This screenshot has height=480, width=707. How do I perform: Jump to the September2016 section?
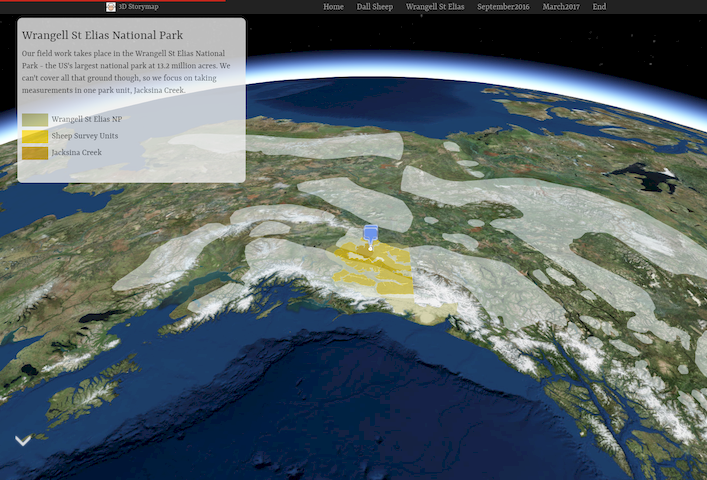tap(503, 7)
